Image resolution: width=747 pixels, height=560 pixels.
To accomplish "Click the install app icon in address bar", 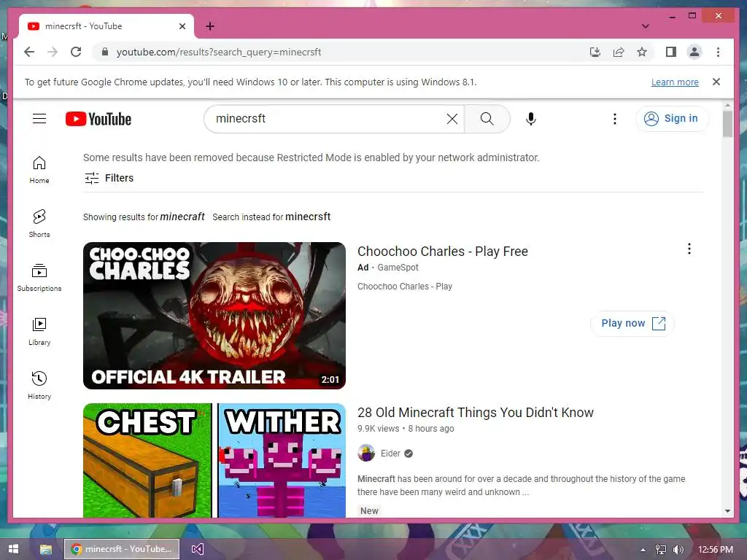I will (x=595, y=52).
